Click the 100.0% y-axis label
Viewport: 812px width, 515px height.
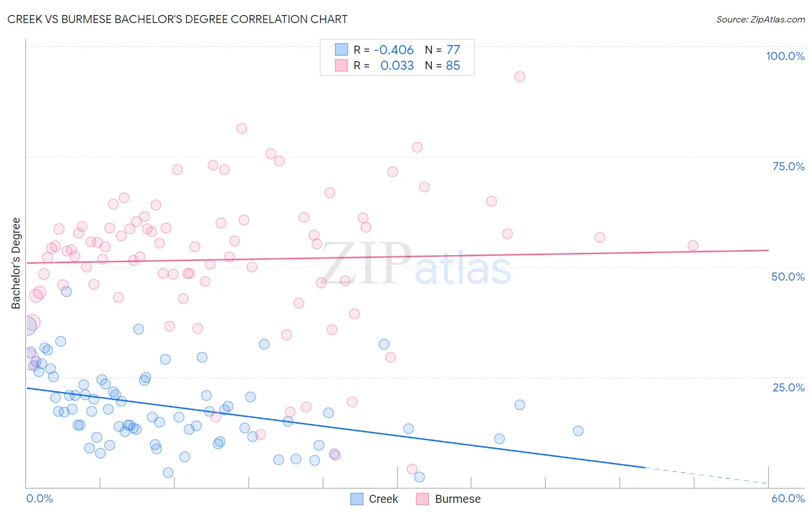coord(785,56)
